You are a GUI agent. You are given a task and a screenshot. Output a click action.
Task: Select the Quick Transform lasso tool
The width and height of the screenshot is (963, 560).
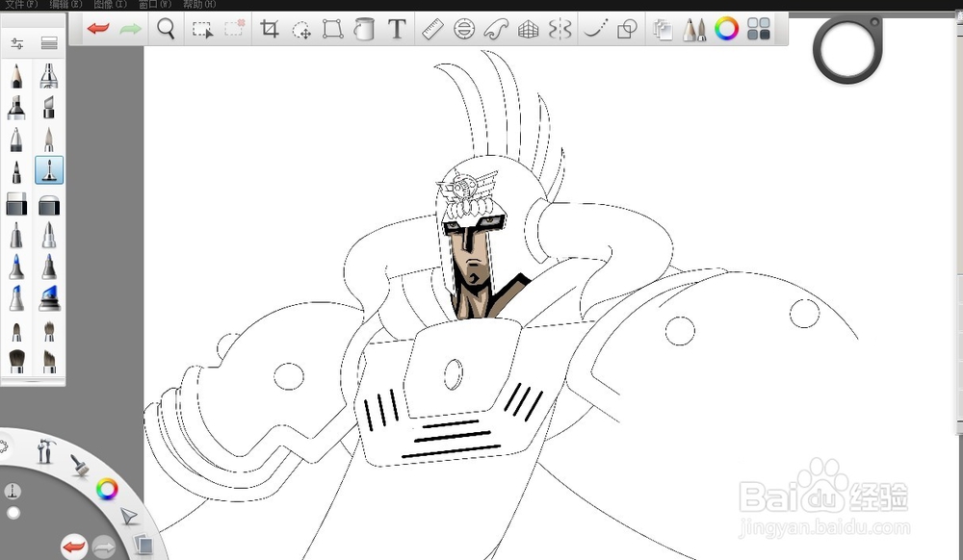pyautogui.click(x=300, y=30)
